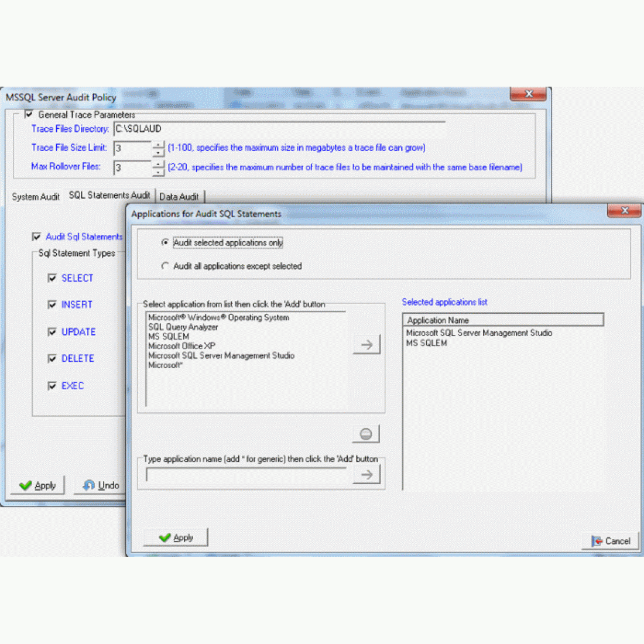Select SQL Query Analyzer in application list

[183, 327]
